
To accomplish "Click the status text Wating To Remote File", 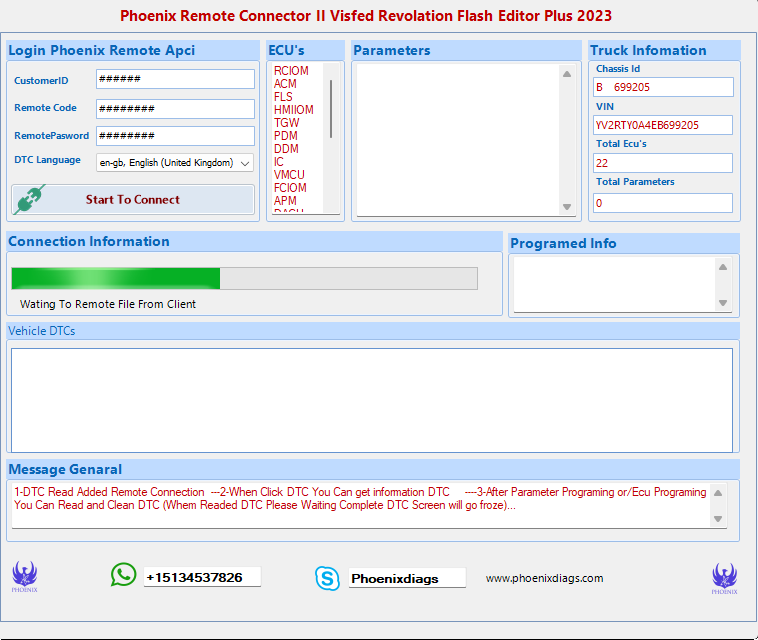I will [108, 304].
